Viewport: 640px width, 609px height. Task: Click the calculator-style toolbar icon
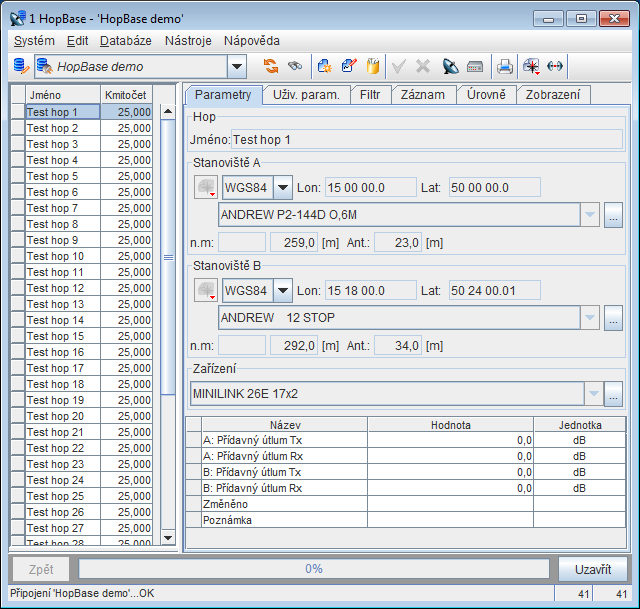click(x=475, y=67)
